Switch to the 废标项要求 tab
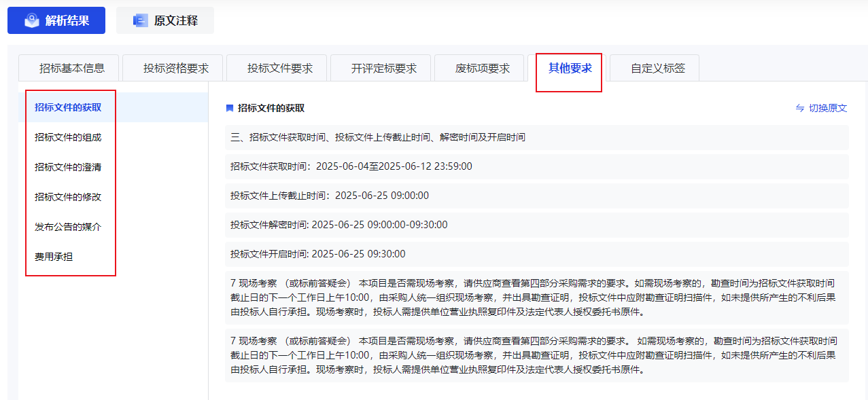This screenshot has width=868, height=400. [479, 68]
